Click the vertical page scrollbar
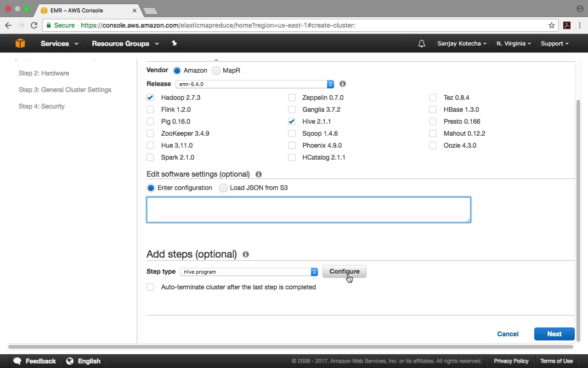 [578, 221]
